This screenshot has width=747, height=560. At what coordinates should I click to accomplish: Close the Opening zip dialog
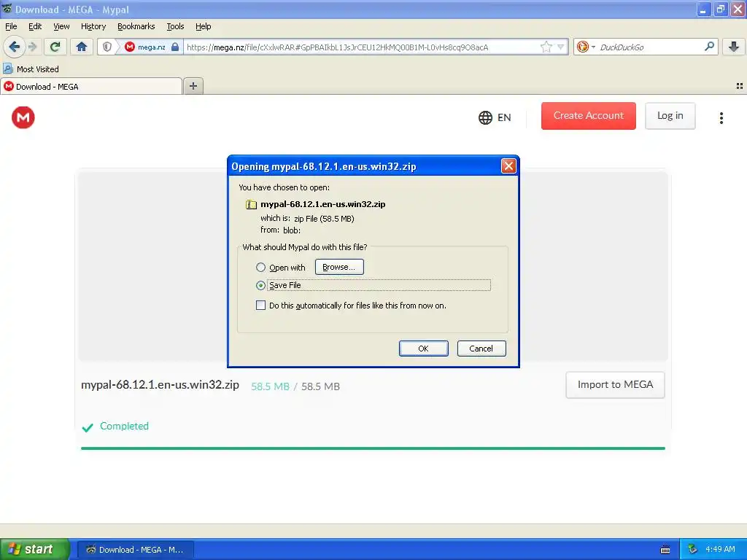(x=508, y=166)
